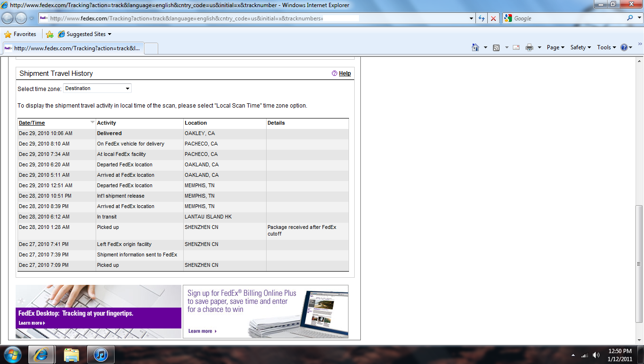The width and height of the screenshot is (644, 364).
Task: Click the scrollbar up arrow
Action: pyautogui.click(x=639, y=61)
